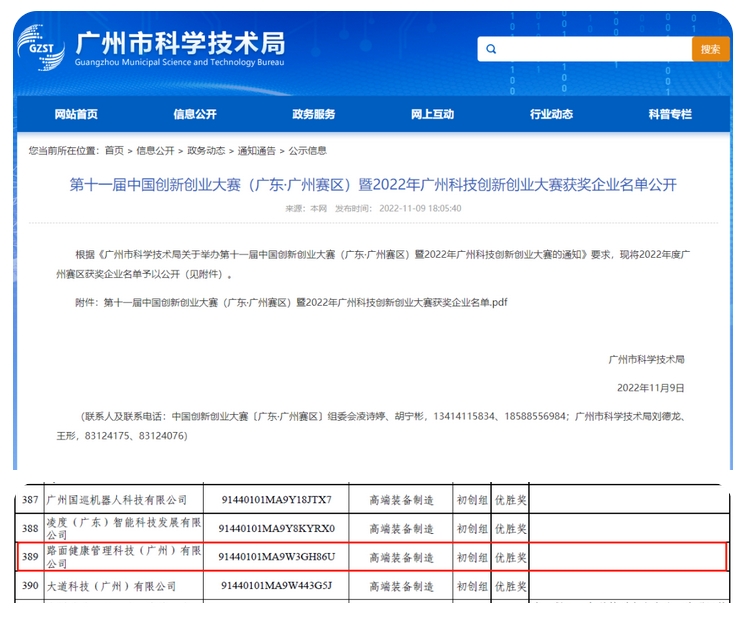
Task: Go to 政务服务 in the navigation bar
Action: [x=313, y=114]
